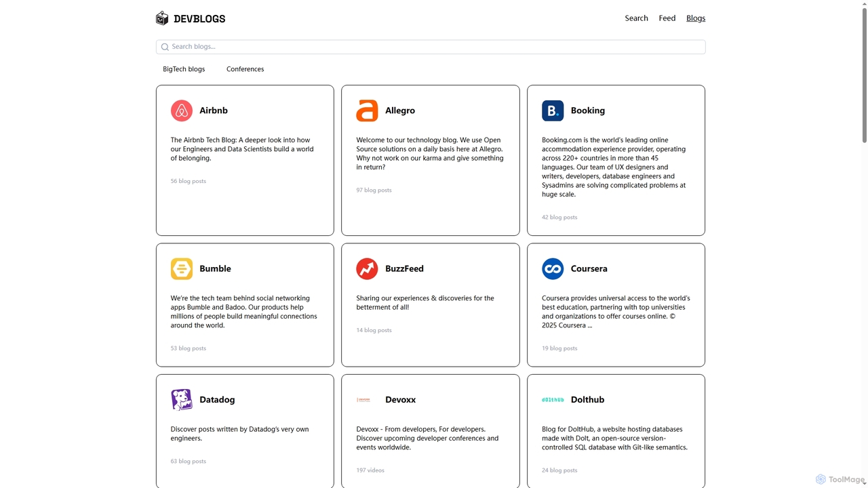Image resolution: width=868 pixels, height=488 pixels.
Task: Click '19 blog posts' under Coursera
Action: coord(559,348)
